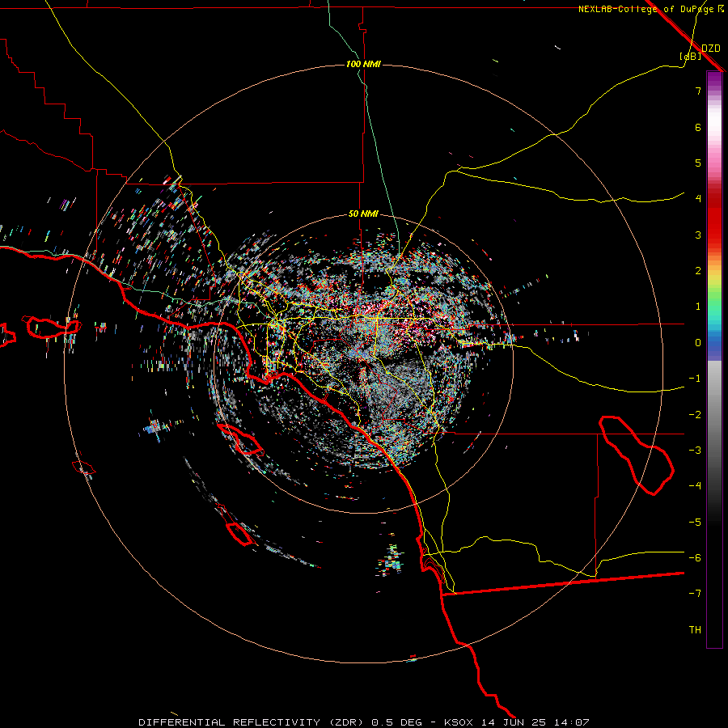Click the [dB] units label
This screenshot has width=728, height=728.
tap(691, 56)
